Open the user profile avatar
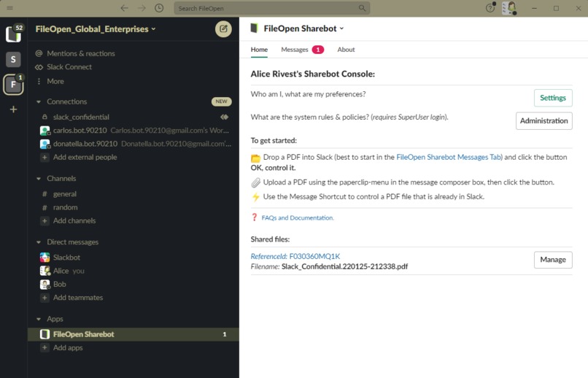The height and width of the screenshot is (378, 588). [x=509, y=8]
